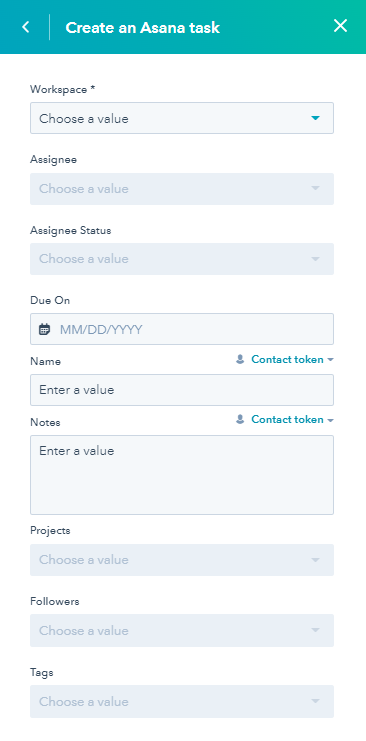Viewport: 366px width, 741px height.
Task: Click into the Notes text area
Action: pos(182,475)
